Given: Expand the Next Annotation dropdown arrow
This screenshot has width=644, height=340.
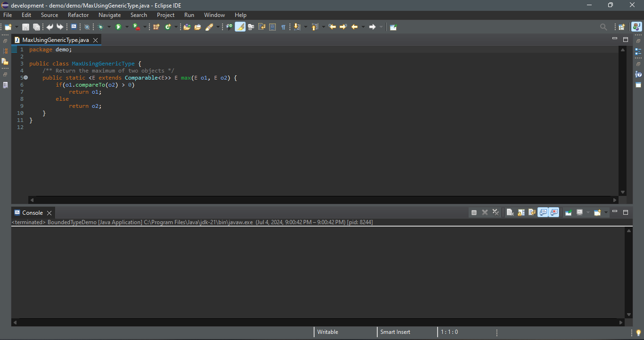Looking at the screenshot, I should [305, 27].
